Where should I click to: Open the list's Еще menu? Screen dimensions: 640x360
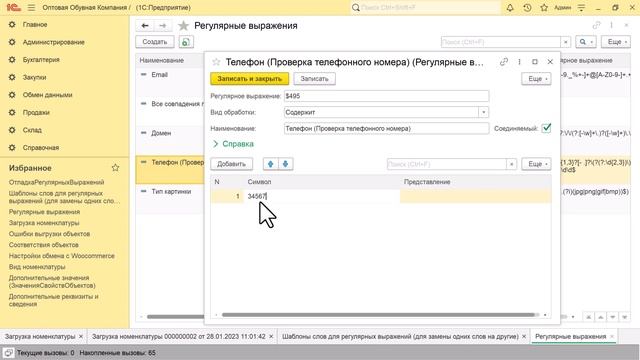click(616, 42)
